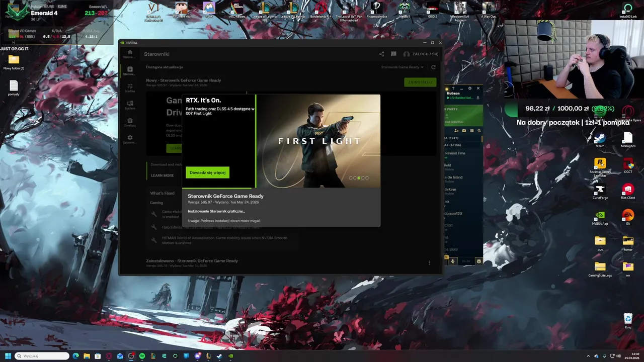Click 'ZALOGUJ SIĘ' to sign in
This screenshot has width=644, height=362.
(x=421, y=54)
